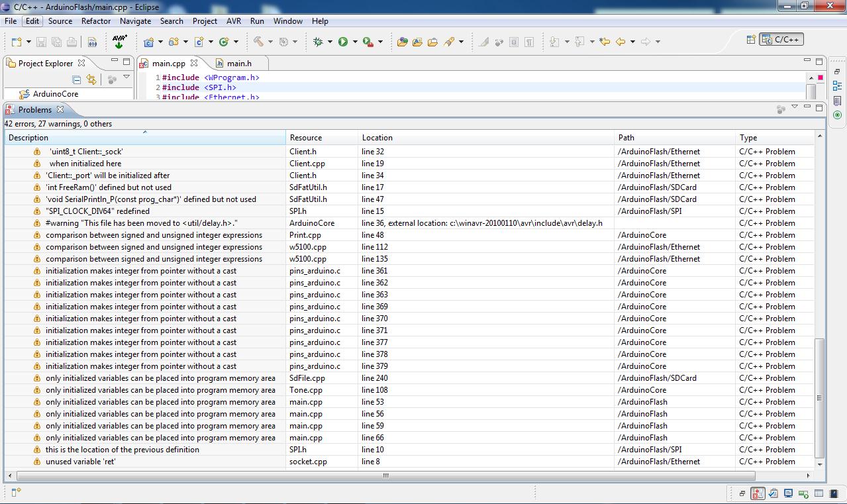Click the AVR upload to device icon
The image size is (847, 504).
tap(119, 42)
